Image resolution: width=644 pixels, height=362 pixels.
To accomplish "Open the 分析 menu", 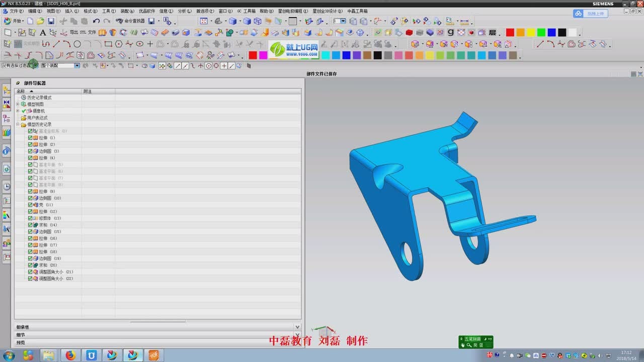I will tap(185, 11).
